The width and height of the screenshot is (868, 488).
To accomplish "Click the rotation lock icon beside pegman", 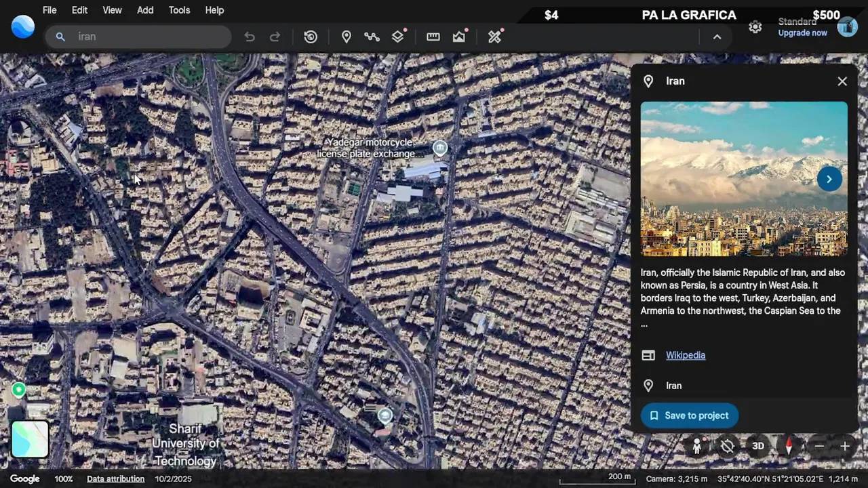I will tap(728, 446).
